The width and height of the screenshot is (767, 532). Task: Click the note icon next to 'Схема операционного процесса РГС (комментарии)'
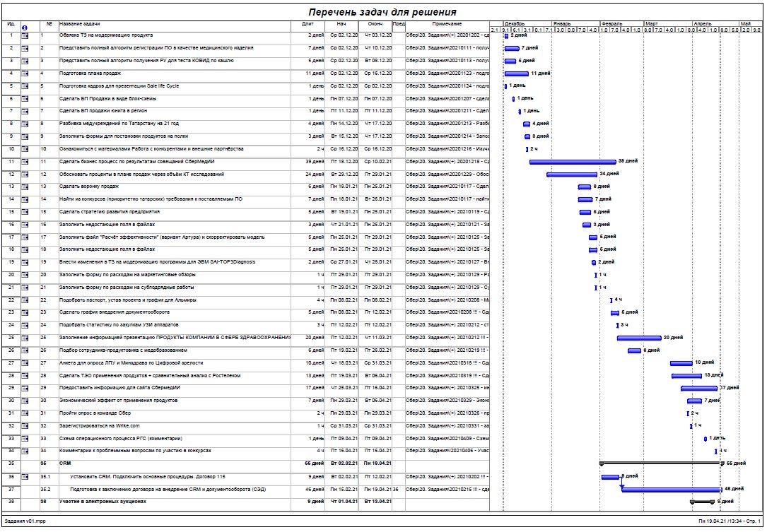point(25,439)
